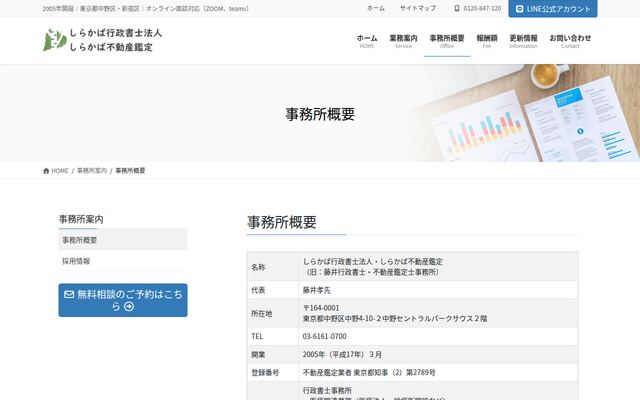Click the Shirakaba leaf logo icon
This screenshot has width=640, height=400.
point(55,40)
